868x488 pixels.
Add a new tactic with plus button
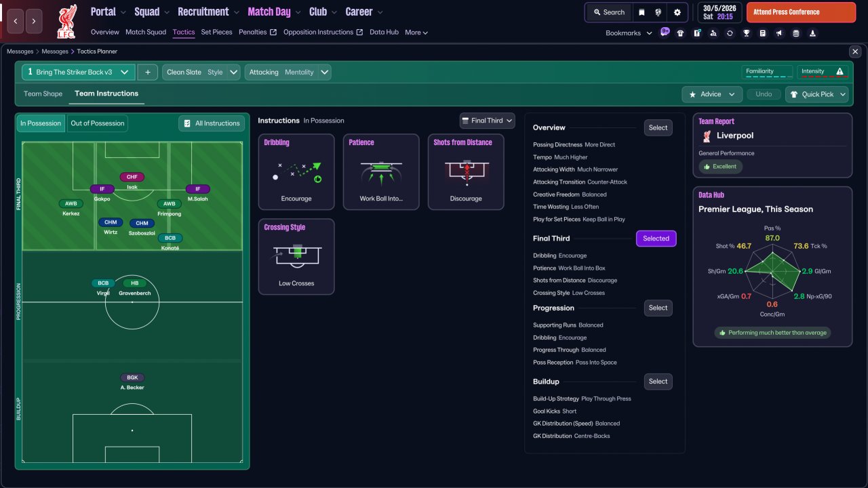coord(147,72)
